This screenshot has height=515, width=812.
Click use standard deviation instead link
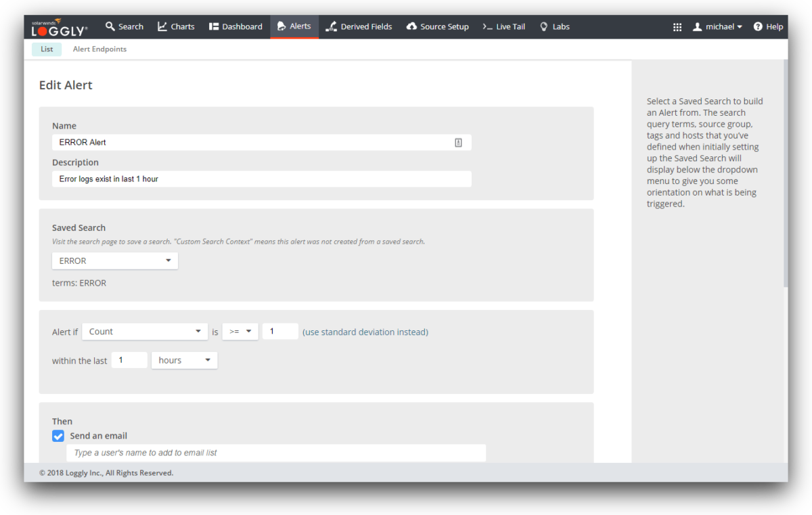[365, 332]
